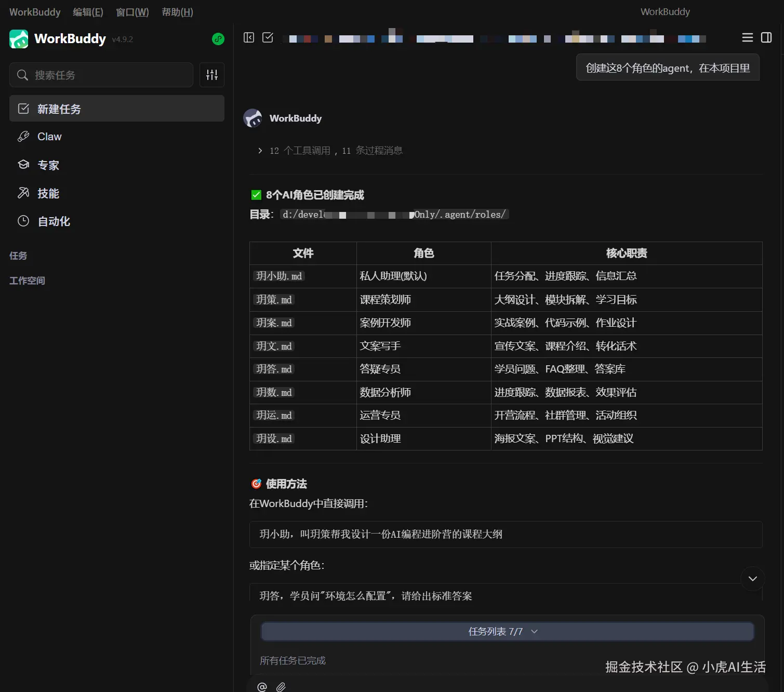Click the 所有任务已完成 status text
The height and width of the screenshot is (692, 784).
tap(293, 661)
